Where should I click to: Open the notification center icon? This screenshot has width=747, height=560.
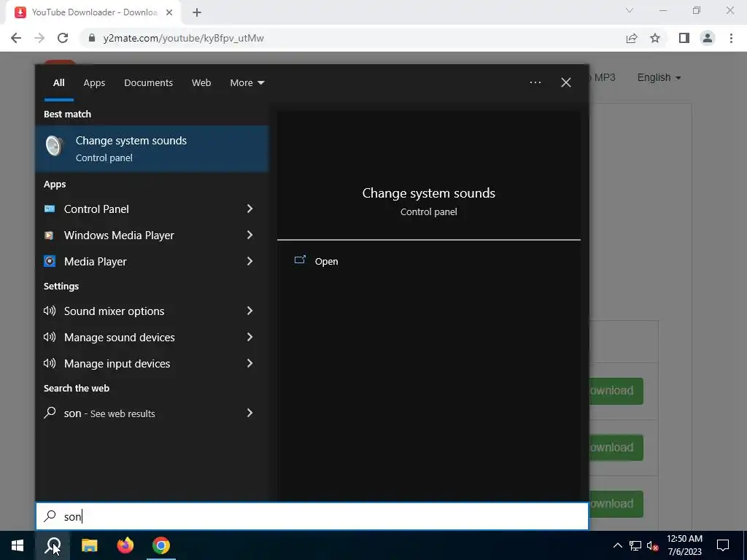pos(723,545)
